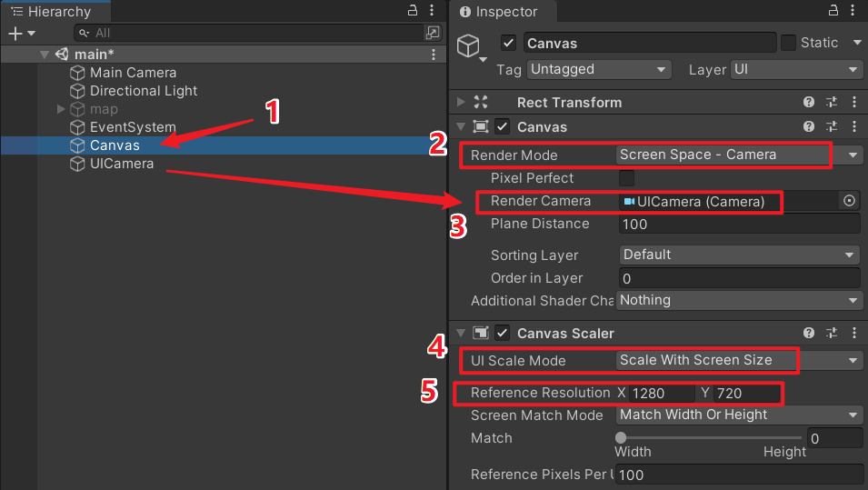868x490 pixels.
Task: Open the Static options dropdown arrow
Action: pyautogui.click(x=857, y=43)
